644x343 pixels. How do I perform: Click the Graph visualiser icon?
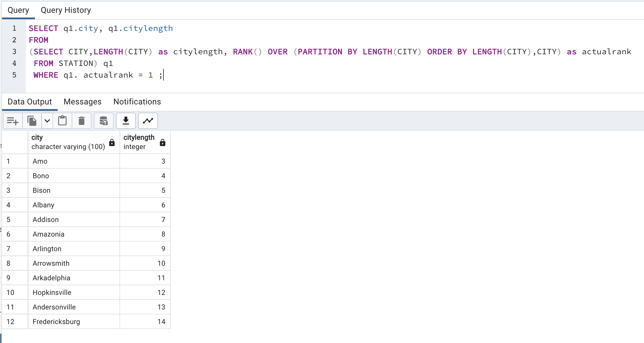click(x=148, y=121)
